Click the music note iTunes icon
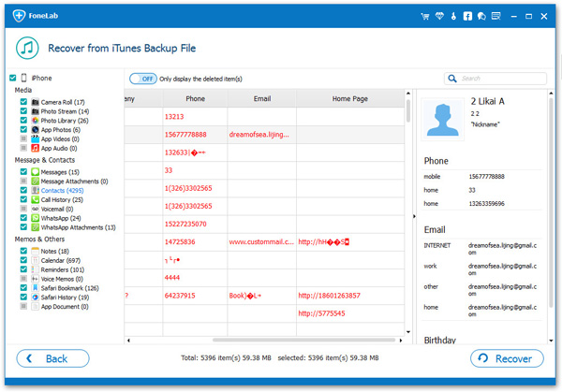Screen dimensions: 562x392 point(30,48)
